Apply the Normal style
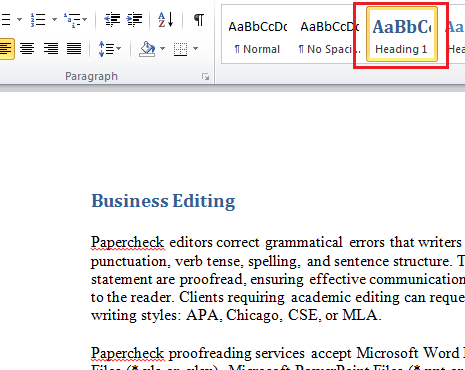465x370 pixels. [x=257, y=37]
